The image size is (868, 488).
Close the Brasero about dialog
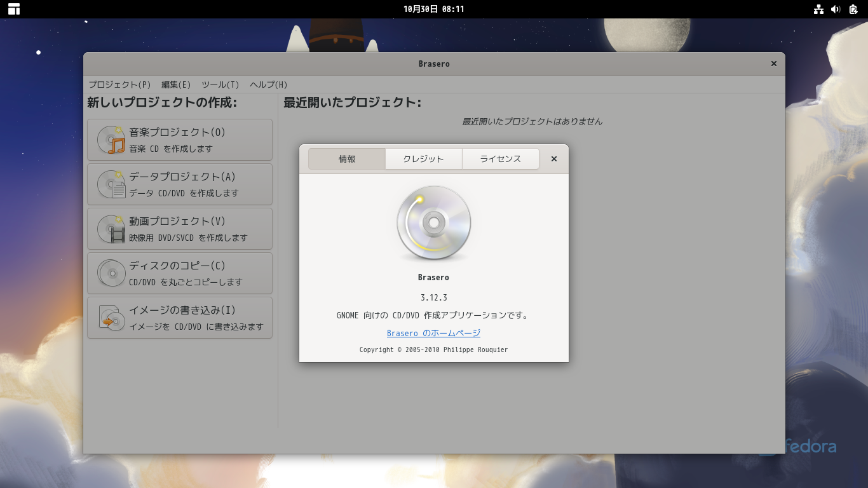tap(554, 159)
